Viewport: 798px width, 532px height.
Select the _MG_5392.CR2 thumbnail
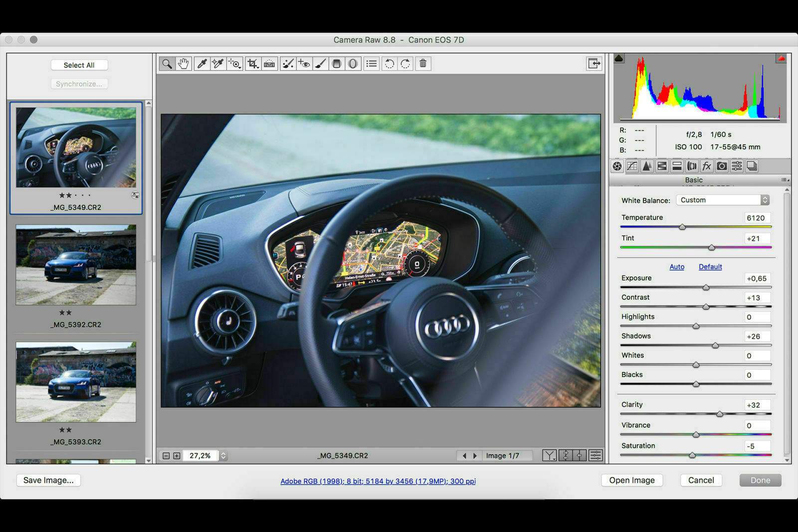[76, 265]
